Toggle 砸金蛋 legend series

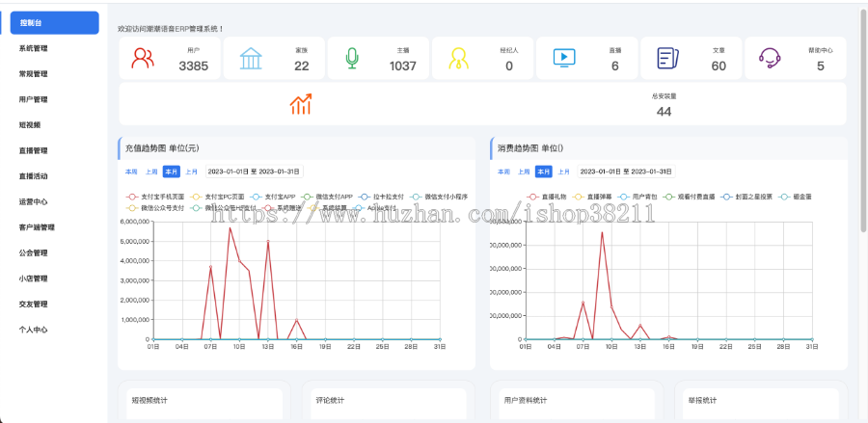coord(795,197)
